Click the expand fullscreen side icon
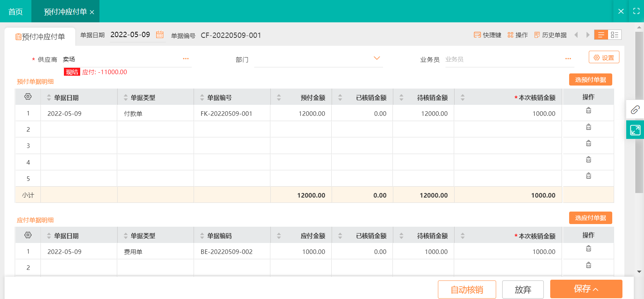 635,130
